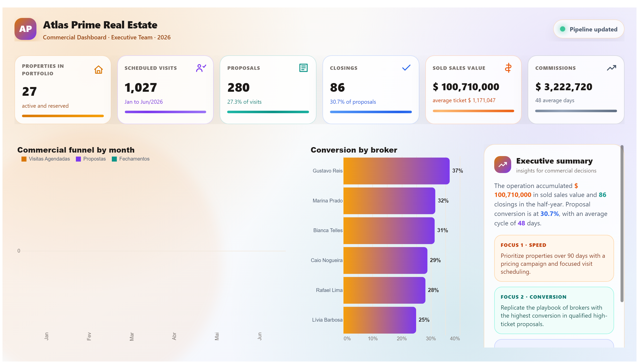The width and height of the screenshot is (639, 364).
Task: Click the purple Propostas swatch
Action: coord(78,159)
